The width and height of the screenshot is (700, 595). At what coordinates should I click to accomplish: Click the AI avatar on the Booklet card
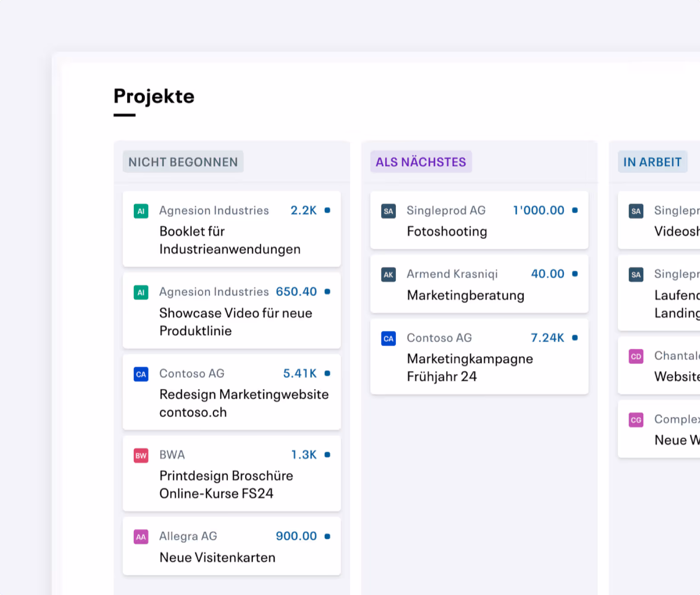coord(141,211)
